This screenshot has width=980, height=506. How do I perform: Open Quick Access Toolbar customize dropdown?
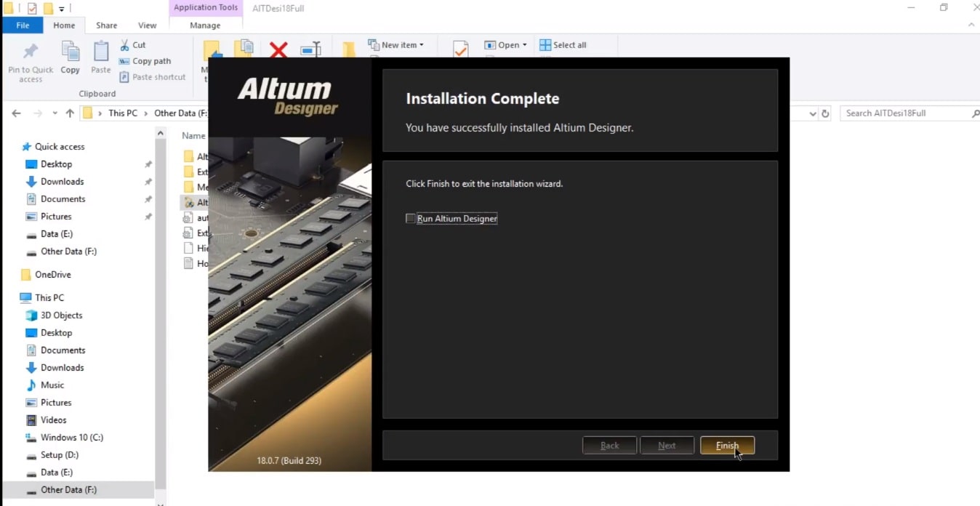[x=62, y=9]
